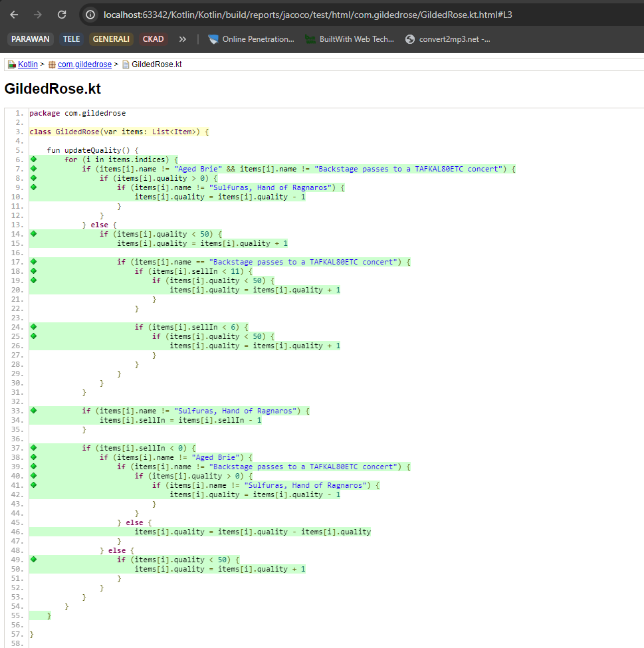644x648 pixels.
Task: Click the green coverage diamond on line 17
Action: [x=33, y=262]
